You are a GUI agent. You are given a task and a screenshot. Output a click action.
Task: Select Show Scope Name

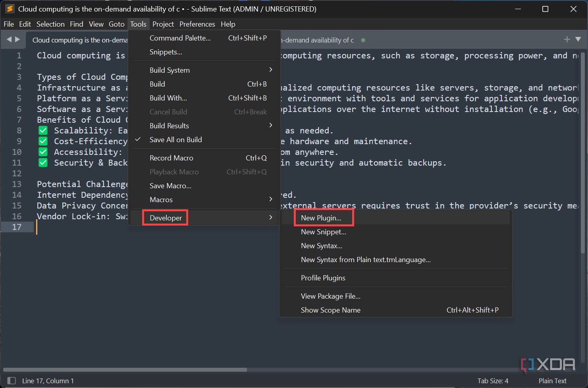click(x=396, y=310)
